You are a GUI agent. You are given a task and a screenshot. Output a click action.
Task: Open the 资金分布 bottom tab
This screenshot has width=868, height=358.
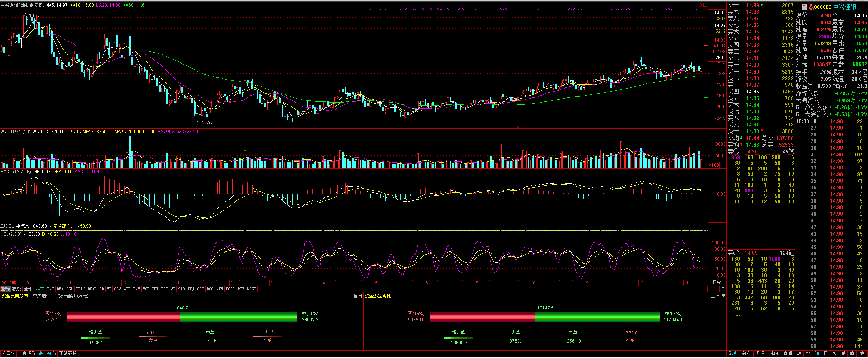[47, 354]
